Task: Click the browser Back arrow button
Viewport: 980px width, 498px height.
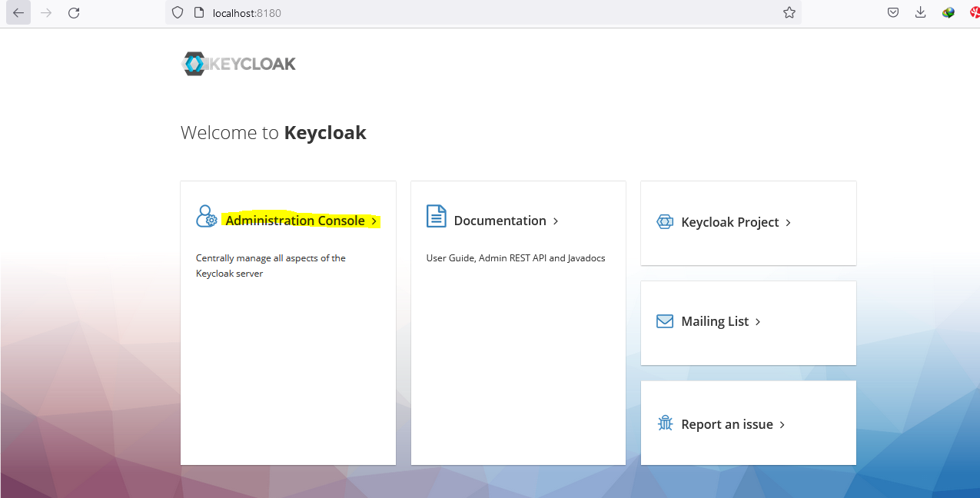Action: 18,12
